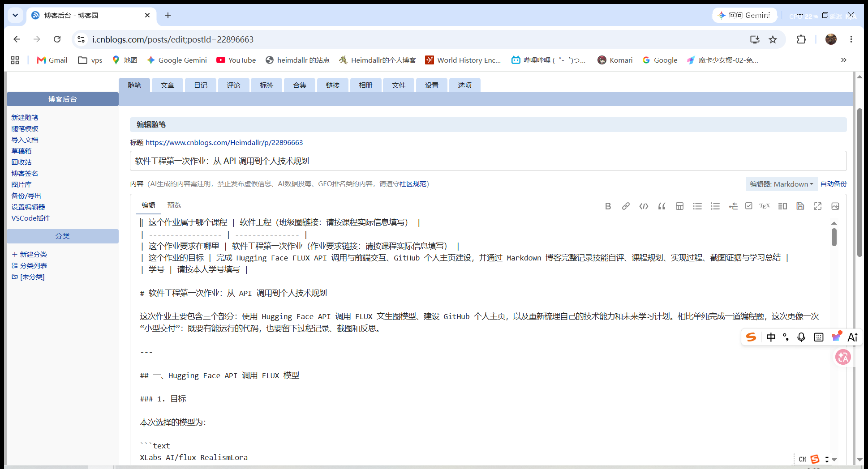Open the 草稿箱 drafts link
Image resolution: width=868 pixels, height=469 pixels.
coord(21,151)
